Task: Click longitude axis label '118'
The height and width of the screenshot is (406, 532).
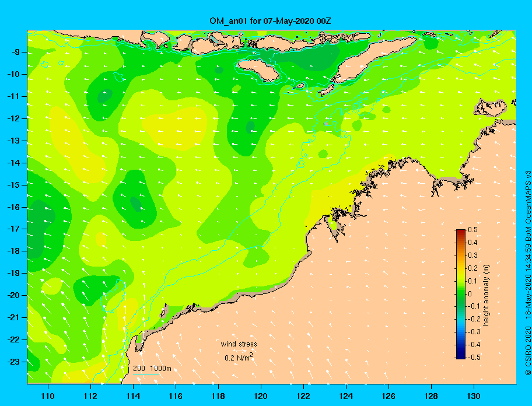Action: click(218, 396)
